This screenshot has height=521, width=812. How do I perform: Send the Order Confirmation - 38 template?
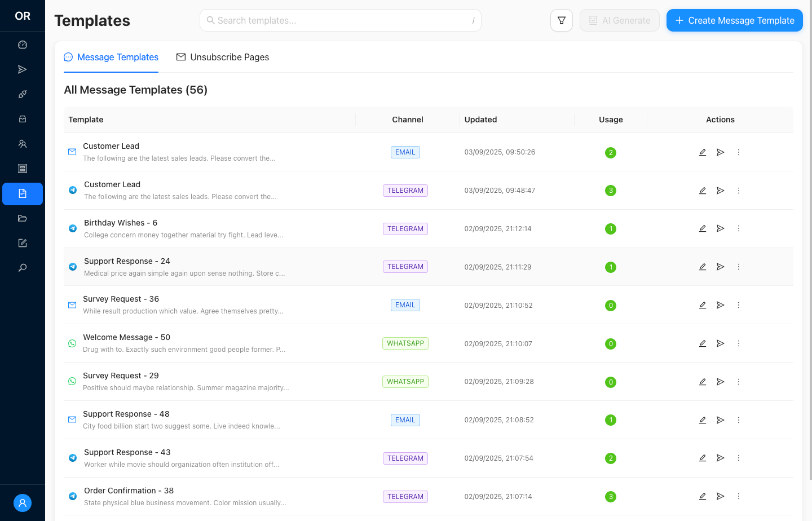click(x=720, y=497)
